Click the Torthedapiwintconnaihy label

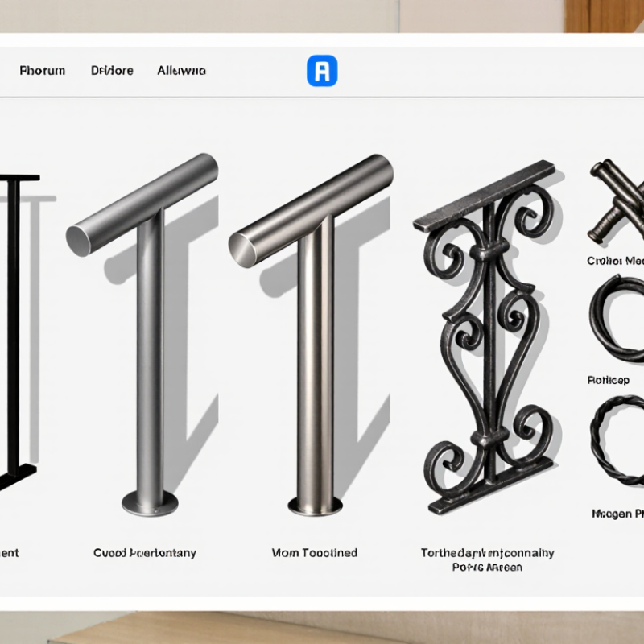pyautogui.click(x=488, y=553)
